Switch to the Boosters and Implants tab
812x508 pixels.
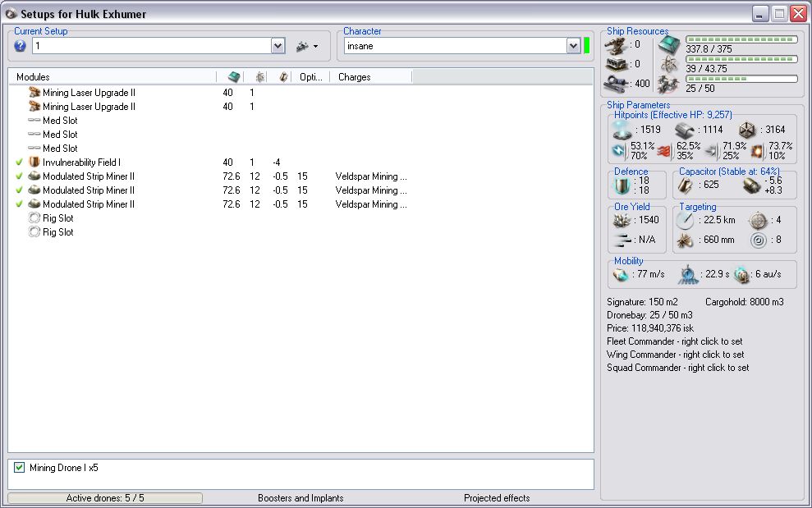click(x=300, y=498)
